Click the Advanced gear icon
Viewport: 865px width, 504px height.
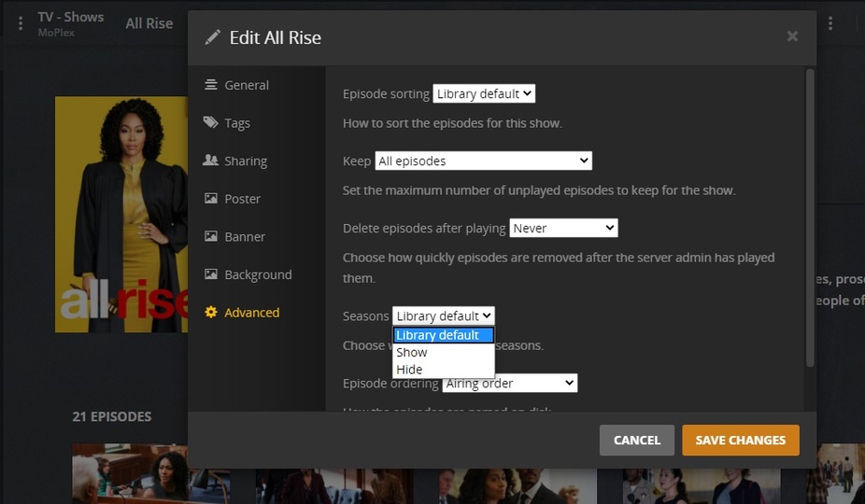211,312
